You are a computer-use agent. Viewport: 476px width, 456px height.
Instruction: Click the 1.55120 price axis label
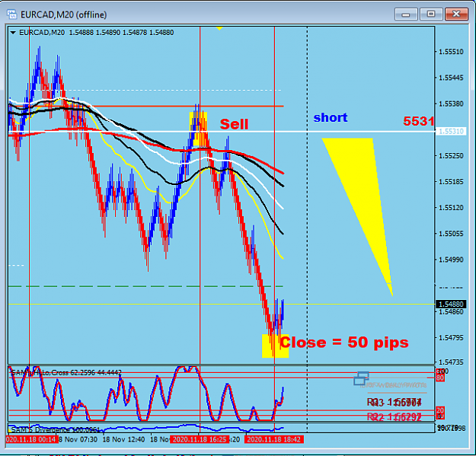451,208
